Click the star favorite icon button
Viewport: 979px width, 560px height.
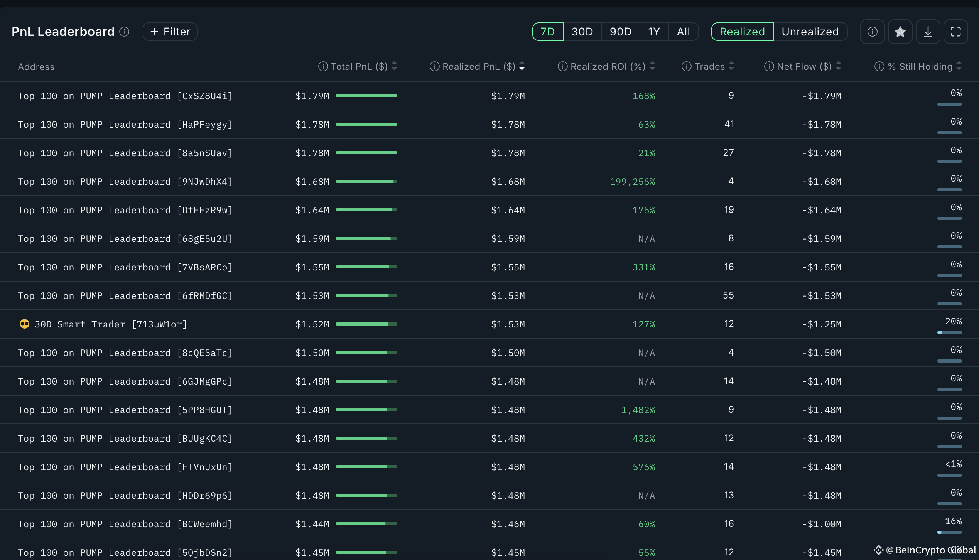click(900, 32)
